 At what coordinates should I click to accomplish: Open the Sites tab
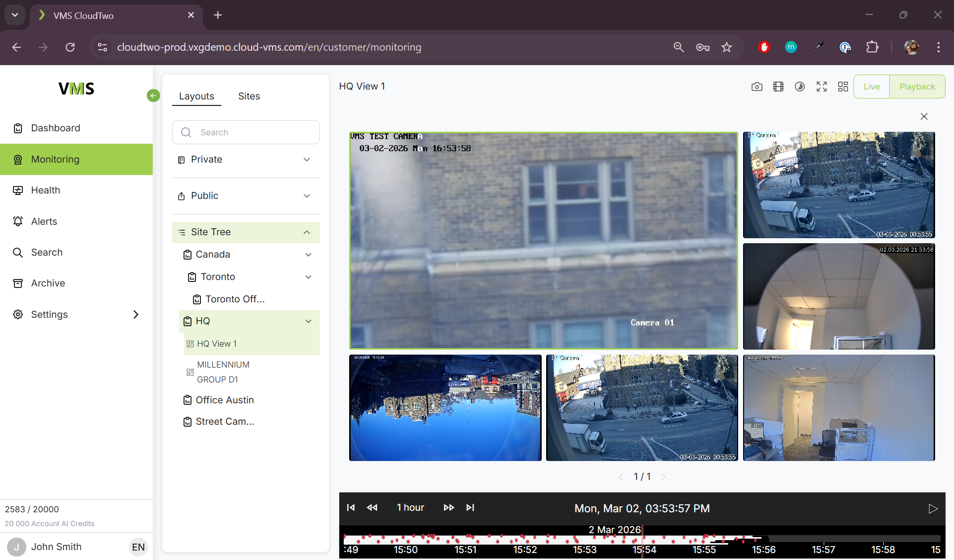click(249, 96)
